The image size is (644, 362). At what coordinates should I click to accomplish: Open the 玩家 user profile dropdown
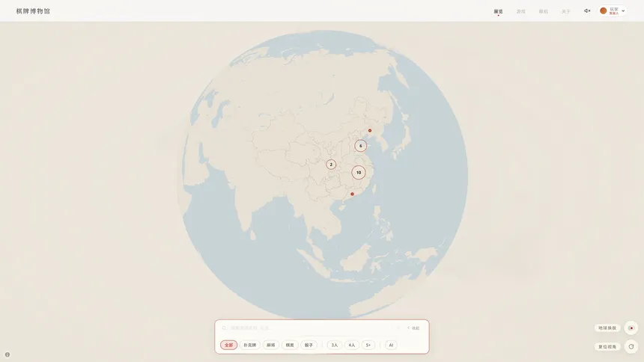pos(613,11)
